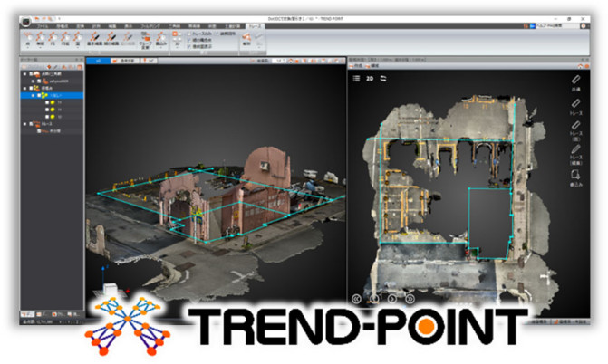Collapse the highlighted tree node
608x364 pixels.
tap(33, 95)
